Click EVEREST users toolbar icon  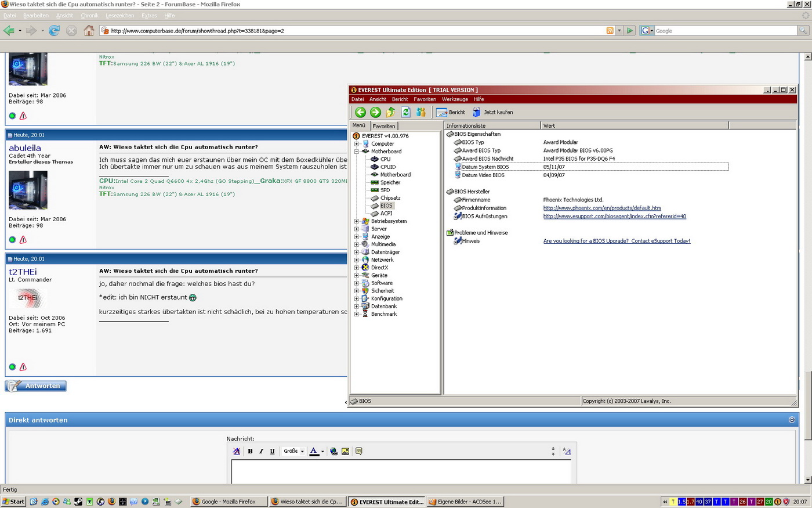pyautogui.click(x=421, y=112)
